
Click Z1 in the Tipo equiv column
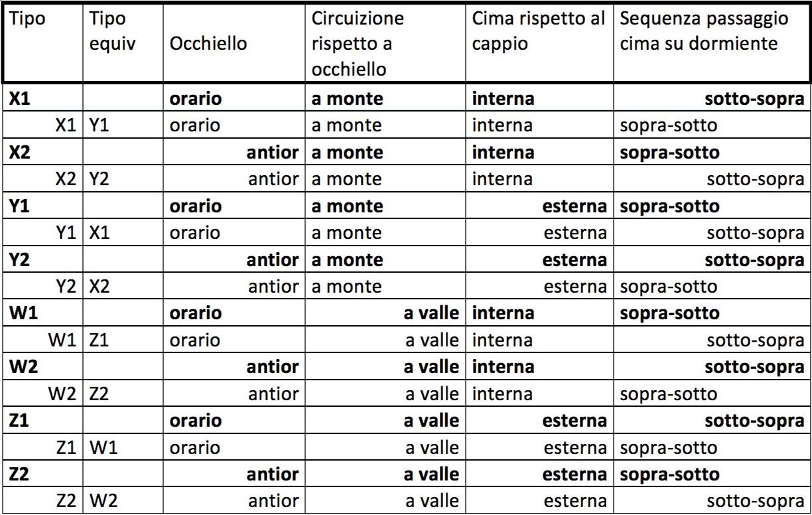(x=98, y=340)
